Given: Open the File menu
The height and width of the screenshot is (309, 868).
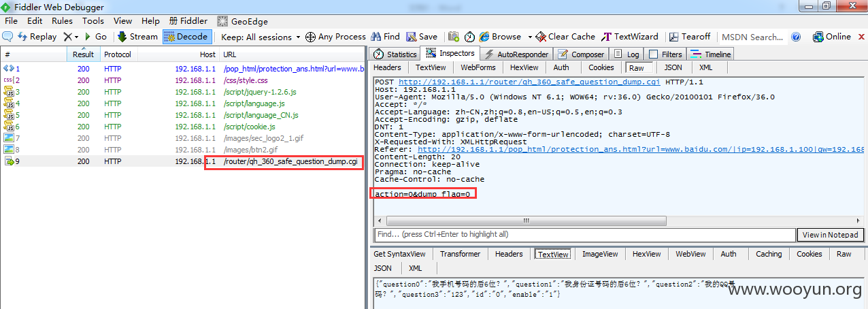Looking at the screenshot, I should 11,21.
